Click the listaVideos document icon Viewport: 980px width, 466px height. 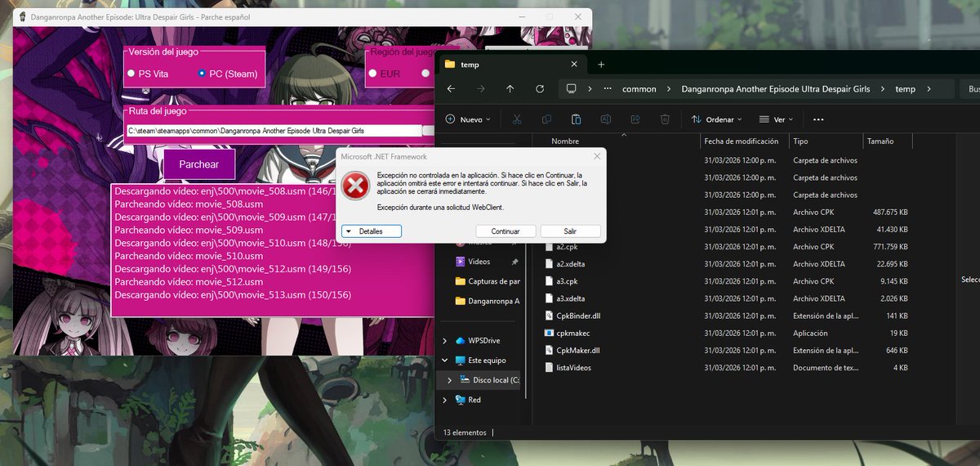(x=549, y=367)
